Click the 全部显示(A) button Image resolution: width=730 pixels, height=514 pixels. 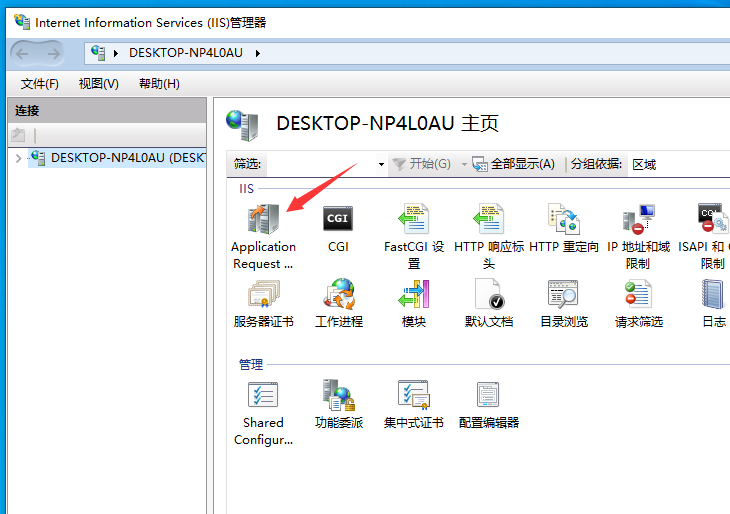pyautogui.click(x=514, y=164)
